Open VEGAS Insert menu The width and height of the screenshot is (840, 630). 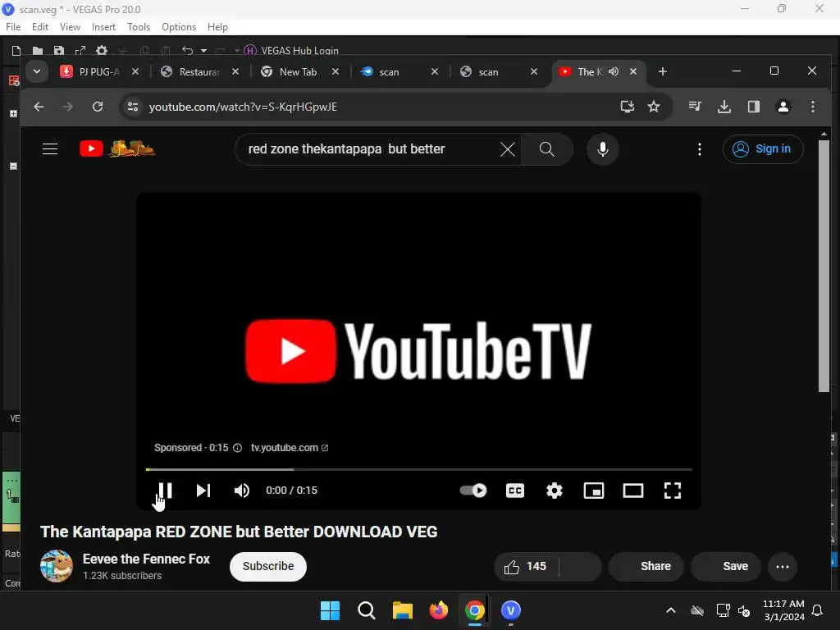(x=103, y=27)
